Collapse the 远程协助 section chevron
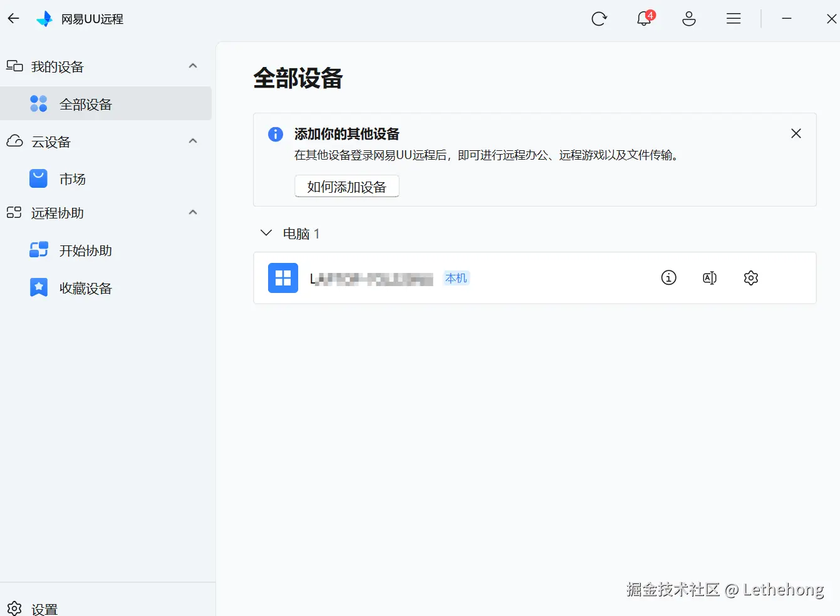The height and width of the screenshot is (616, 840). point(193,213)
